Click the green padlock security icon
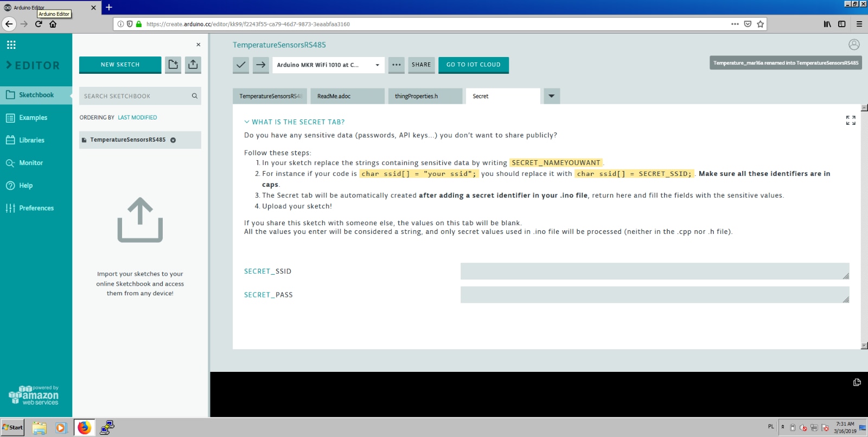 [x=139, y=24]
